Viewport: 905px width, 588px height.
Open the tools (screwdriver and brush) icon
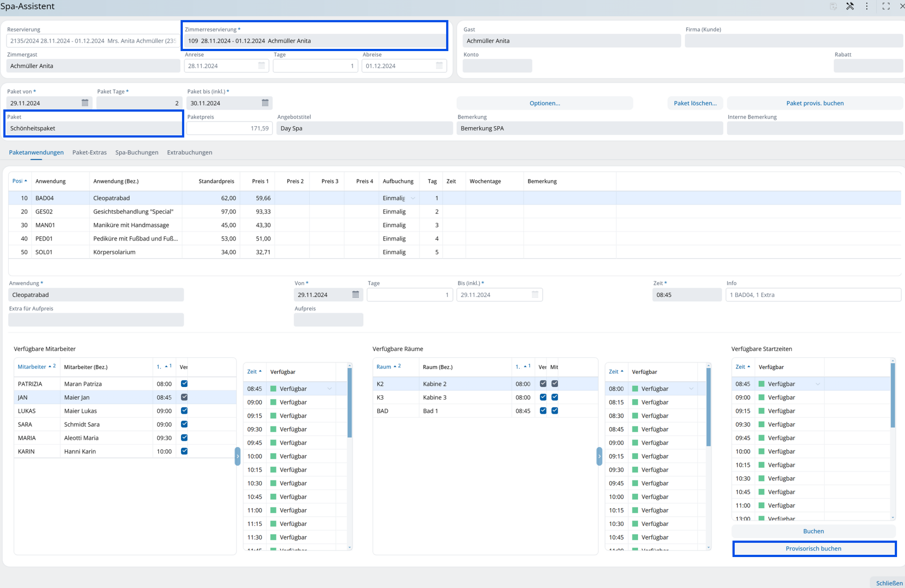click(850, 6)
